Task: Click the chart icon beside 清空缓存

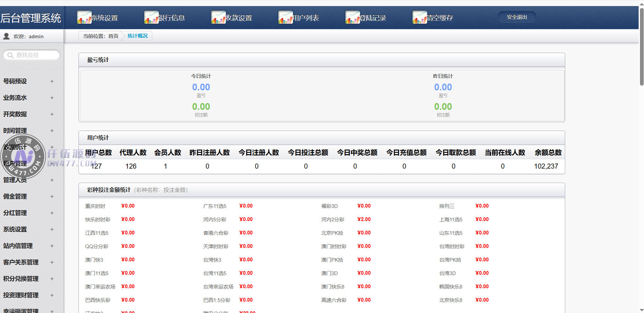Action: pyautogui.click(x=419, y=17)
